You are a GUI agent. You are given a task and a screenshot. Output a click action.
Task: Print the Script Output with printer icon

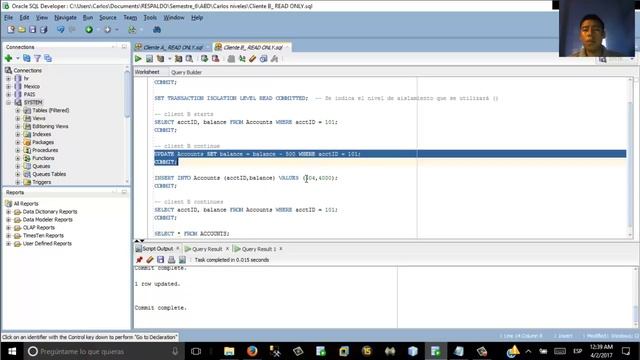tap(171, 260)
